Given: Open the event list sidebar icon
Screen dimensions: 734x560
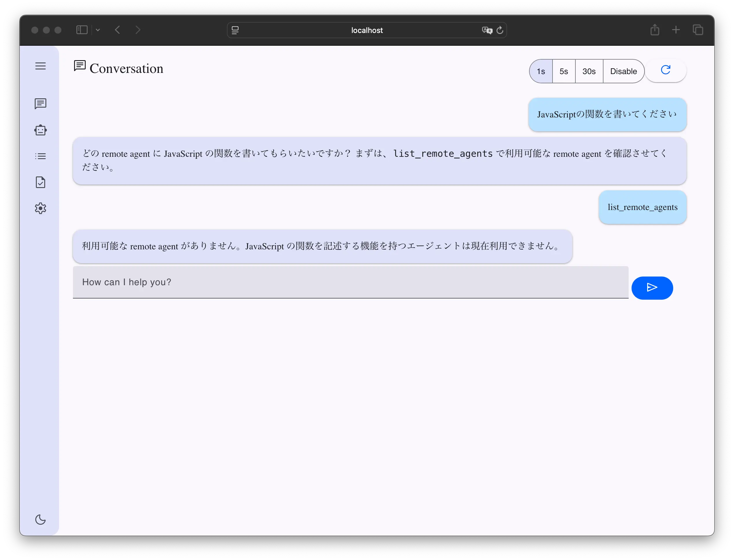Looking at the screenshot, I should [x=40, y=156].
